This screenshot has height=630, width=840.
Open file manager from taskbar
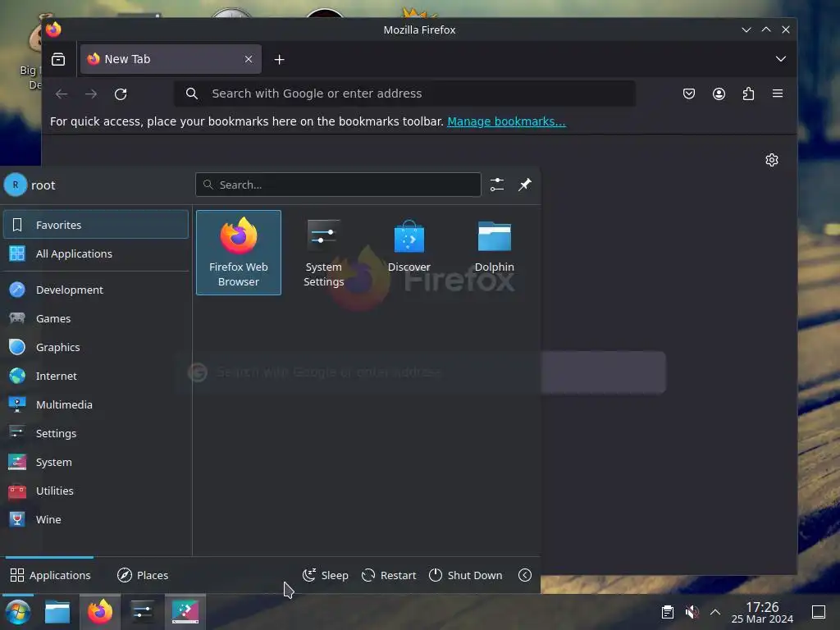pos(57,612)
